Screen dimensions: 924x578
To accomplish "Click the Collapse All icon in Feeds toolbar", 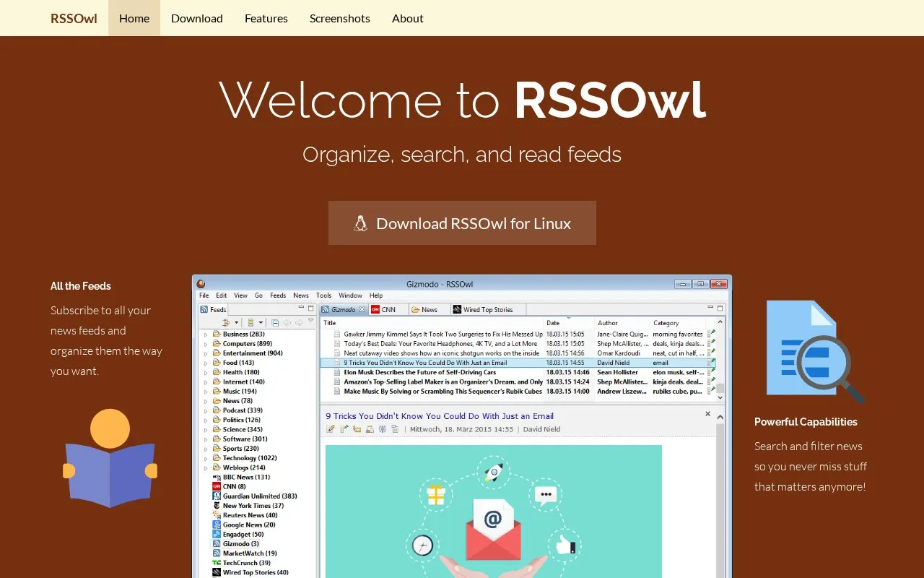I will (x=275, y=322).
